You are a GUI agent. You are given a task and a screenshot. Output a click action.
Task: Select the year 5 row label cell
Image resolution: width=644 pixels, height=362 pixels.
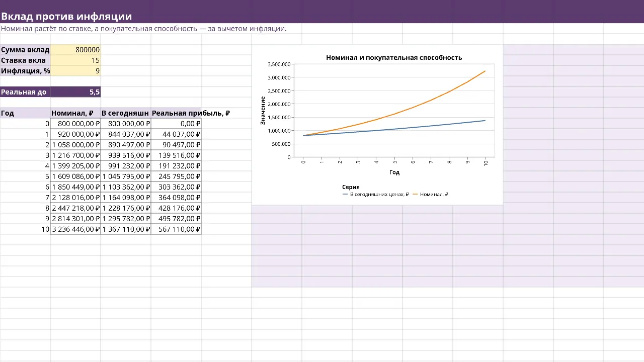[x=25, y=176]
